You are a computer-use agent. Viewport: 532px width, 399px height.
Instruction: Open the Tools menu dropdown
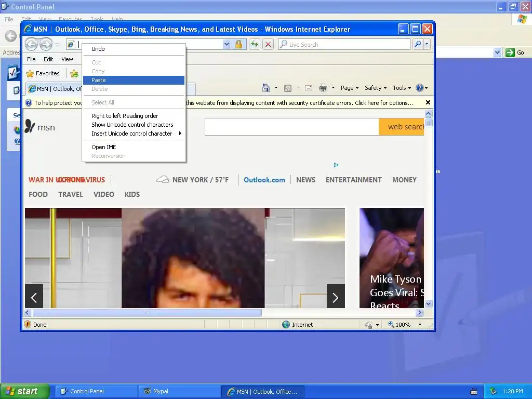402,88
